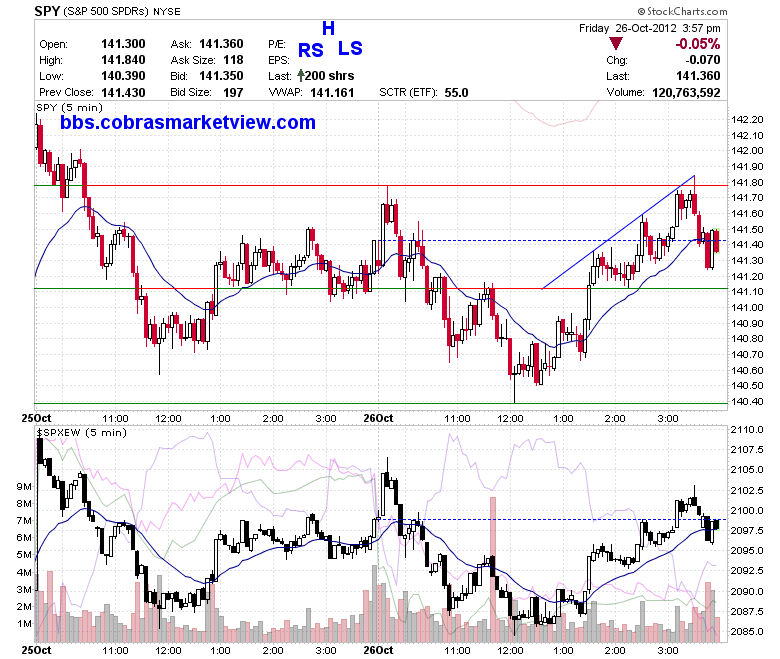Click the 26Oct date marker on upper axis
The height and width of the screenshot is (659, 780).
tap(378, 418)
